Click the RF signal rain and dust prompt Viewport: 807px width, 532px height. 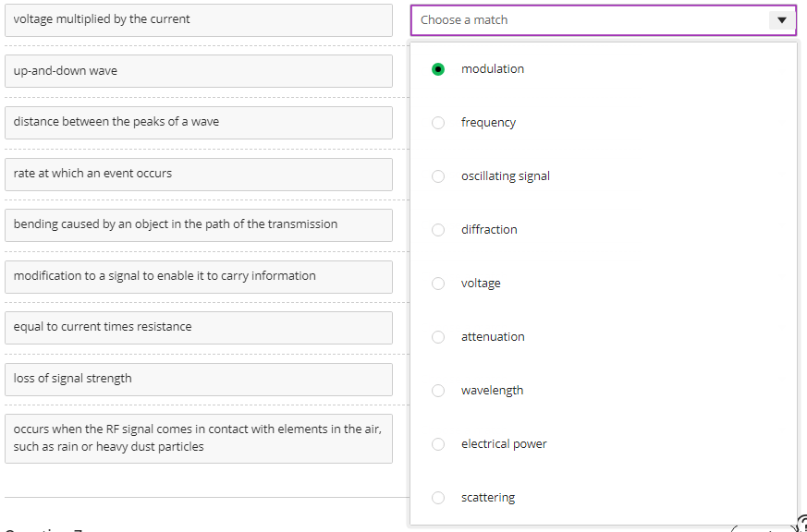click(x=198, y=438)
